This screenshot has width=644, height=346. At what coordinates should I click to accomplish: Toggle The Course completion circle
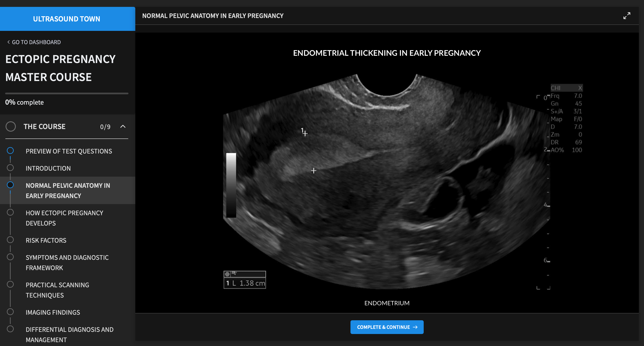pyautogui.click(x=11, y=126)
